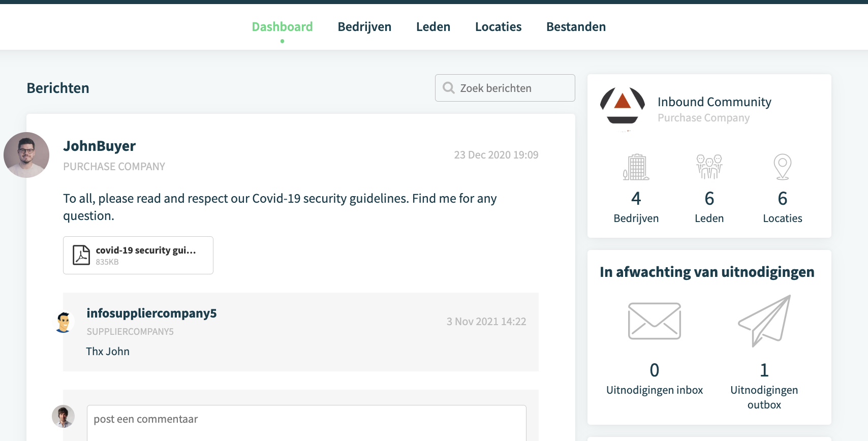The height and width of the screenshot is (441, 868).
Task: Click the SUPPLIERCOMPANY5 label
Action: tap(130, 332)
